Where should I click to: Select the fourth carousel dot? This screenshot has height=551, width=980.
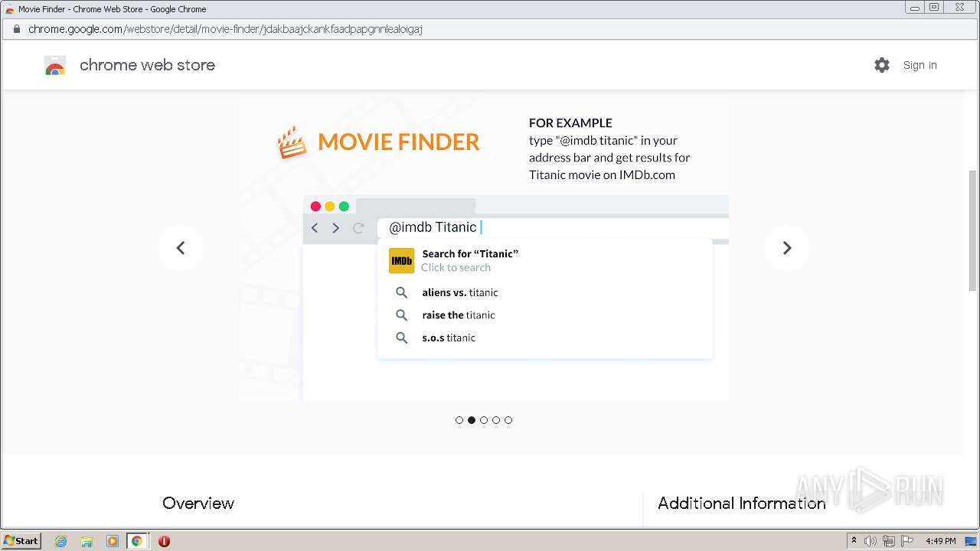(496, 420)
